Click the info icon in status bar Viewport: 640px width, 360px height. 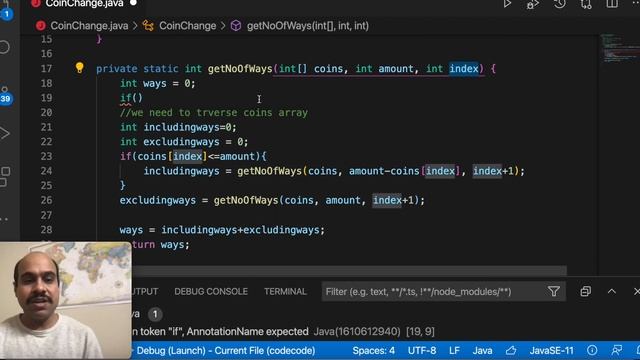[592, 350]
